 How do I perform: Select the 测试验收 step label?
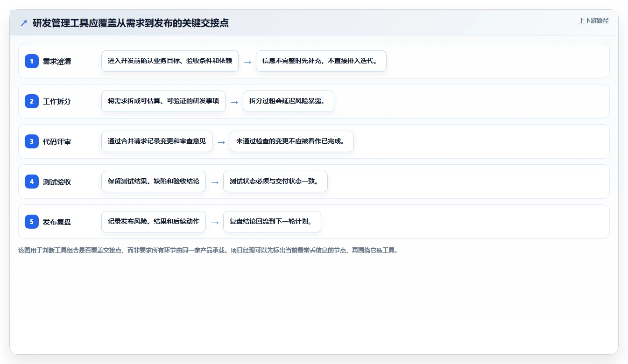(x=57, y=182)
